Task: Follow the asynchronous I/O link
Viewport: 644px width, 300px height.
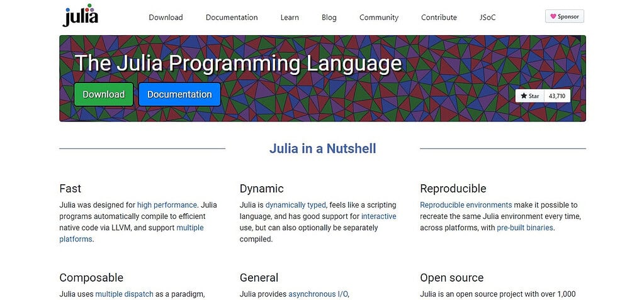Action: [318, 294]
